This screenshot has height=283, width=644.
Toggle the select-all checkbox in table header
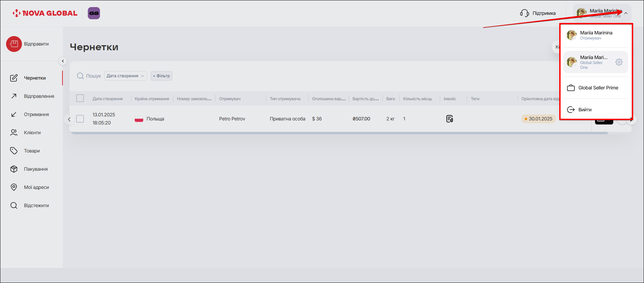coord(80,98)
